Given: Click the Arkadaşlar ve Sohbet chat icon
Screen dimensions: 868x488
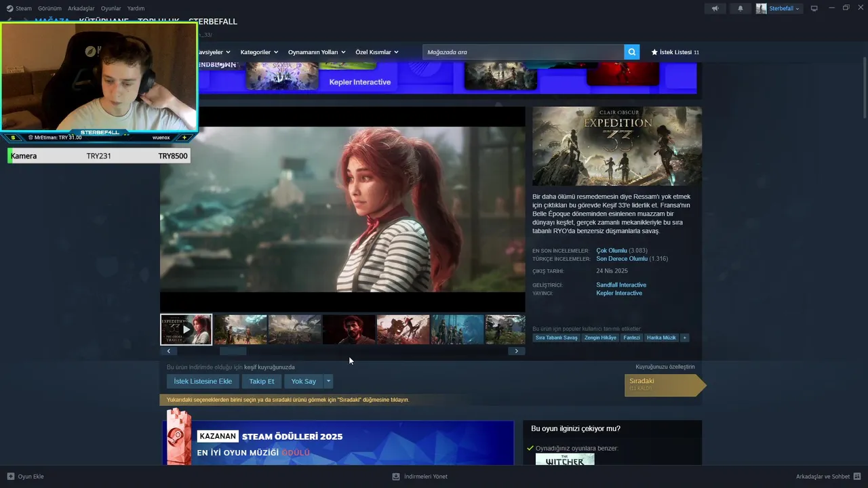Looking at the screenshot, I should click(857, 476).
